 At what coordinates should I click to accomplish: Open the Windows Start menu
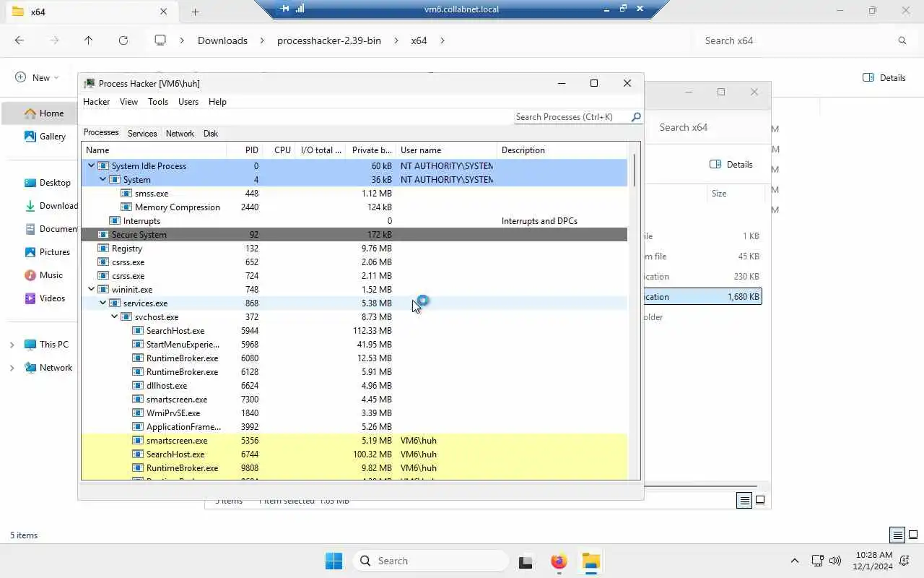click(334, 561)
